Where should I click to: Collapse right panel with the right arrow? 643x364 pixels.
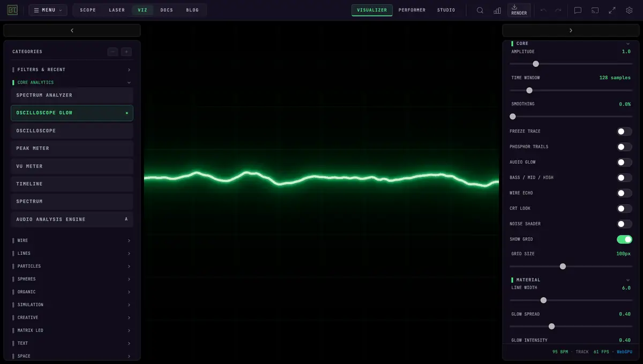click(x=571, y=31)
